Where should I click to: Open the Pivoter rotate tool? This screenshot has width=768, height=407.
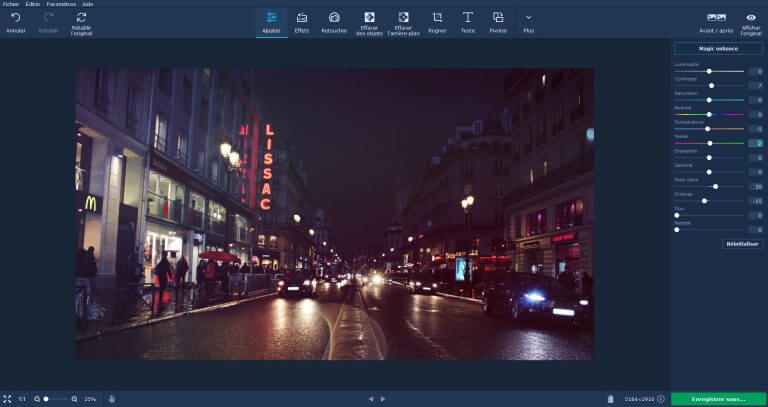click(498, 23)
